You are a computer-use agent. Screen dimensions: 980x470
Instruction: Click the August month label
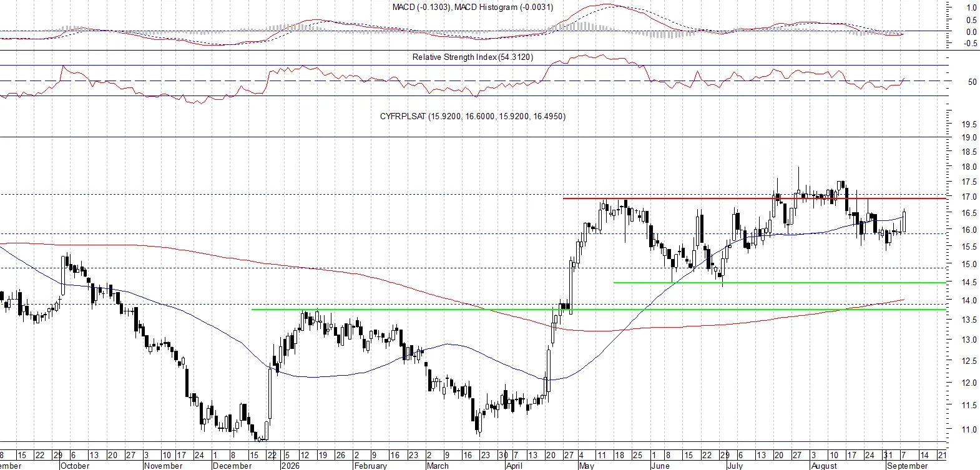coord(824,466)
